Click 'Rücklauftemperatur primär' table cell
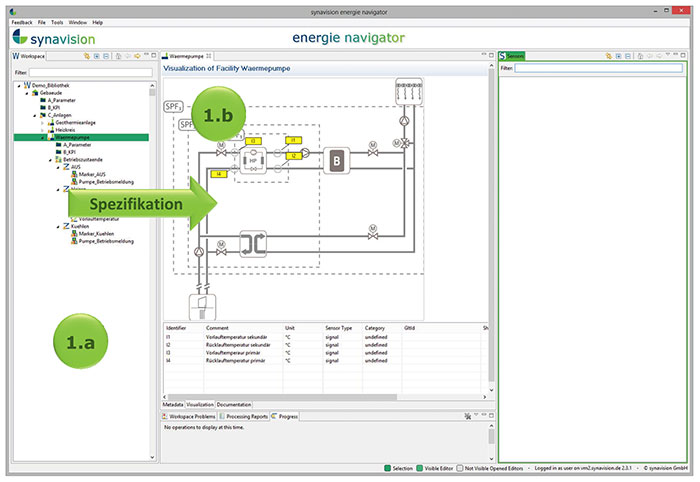This screenshot has height=482, width=700. tap(235, 361)
